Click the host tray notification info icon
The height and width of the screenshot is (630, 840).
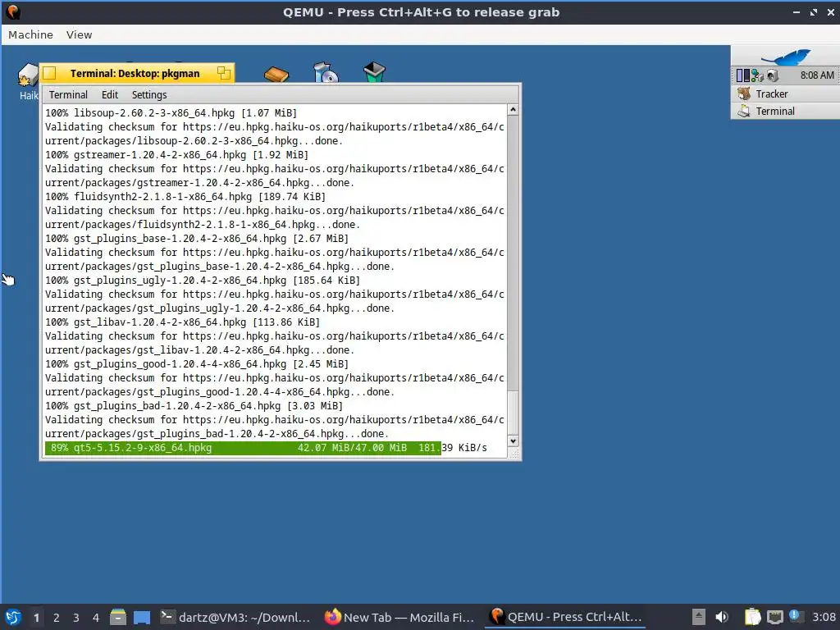click(x=796, y=616)
